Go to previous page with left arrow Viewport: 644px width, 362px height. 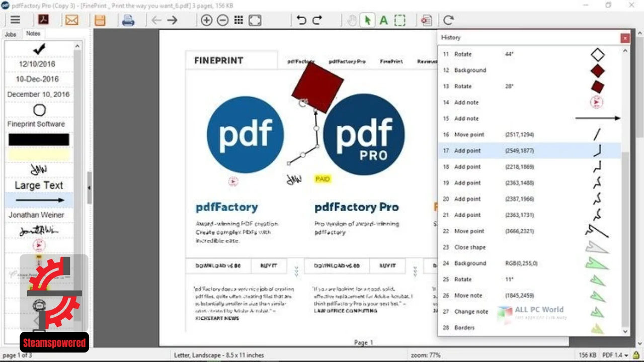pos(156,20)
